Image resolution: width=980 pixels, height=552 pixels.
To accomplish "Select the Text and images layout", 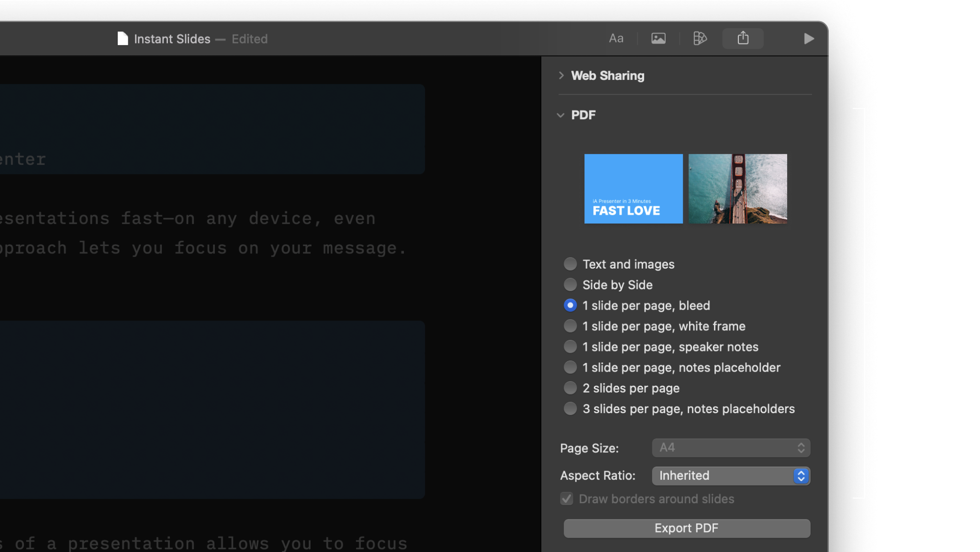I will [570, 264].
